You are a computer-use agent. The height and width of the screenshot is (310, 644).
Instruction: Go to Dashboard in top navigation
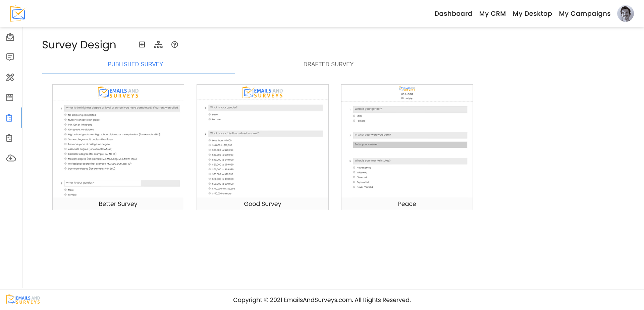point(453,14)
